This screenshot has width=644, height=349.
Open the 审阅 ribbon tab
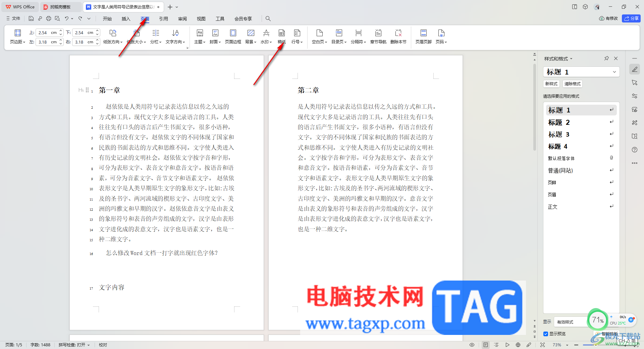(x=182, y=19)
